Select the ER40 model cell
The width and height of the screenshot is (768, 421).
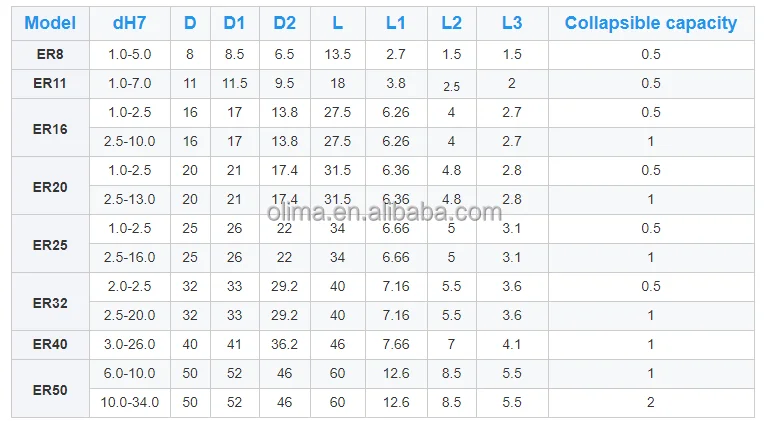pos(49,344)
